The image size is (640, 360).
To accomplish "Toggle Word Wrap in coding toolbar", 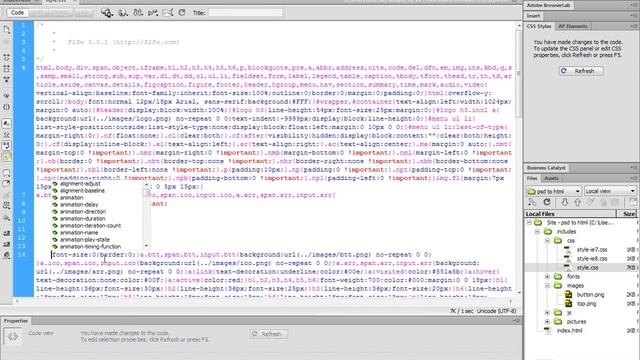I will (x=7, y=145).
